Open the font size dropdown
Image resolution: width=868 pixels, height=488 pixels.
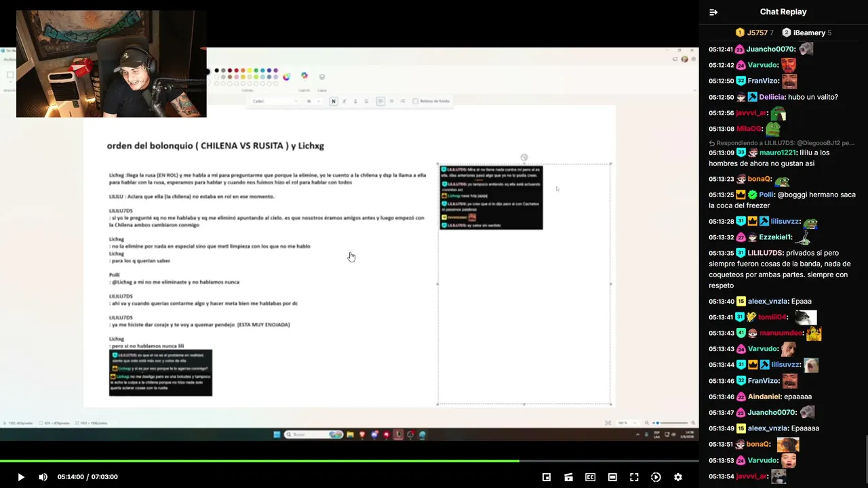[313, 101]
